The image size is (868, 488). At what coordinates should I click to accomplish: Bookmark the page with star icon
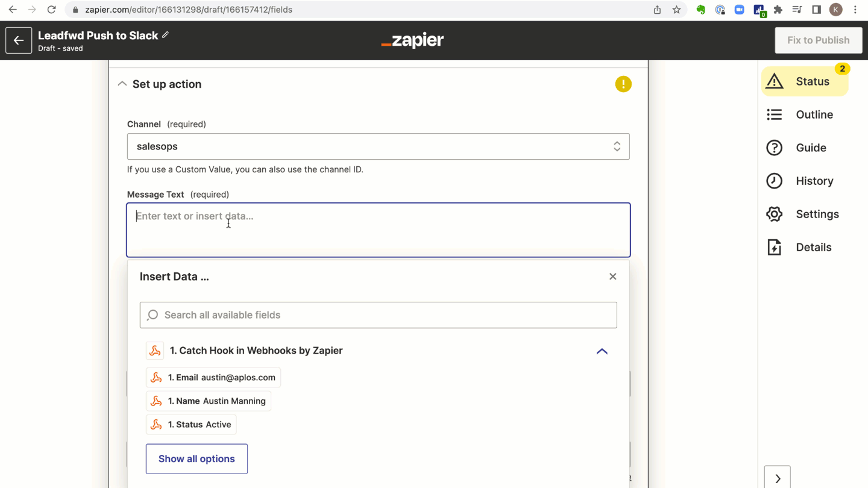676,10
